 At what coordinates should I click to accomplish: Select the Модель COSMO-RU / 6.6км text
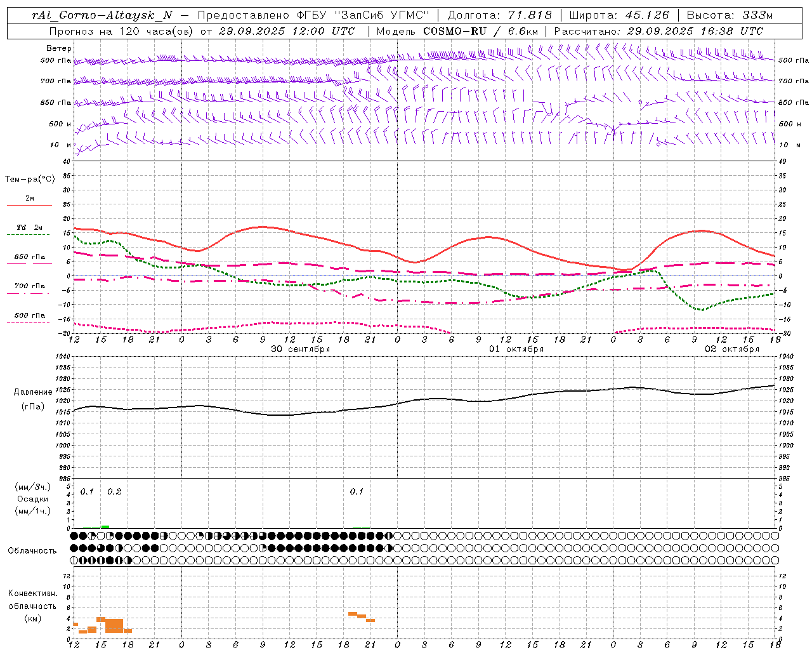pyautogui.click(x=457, y=31)
